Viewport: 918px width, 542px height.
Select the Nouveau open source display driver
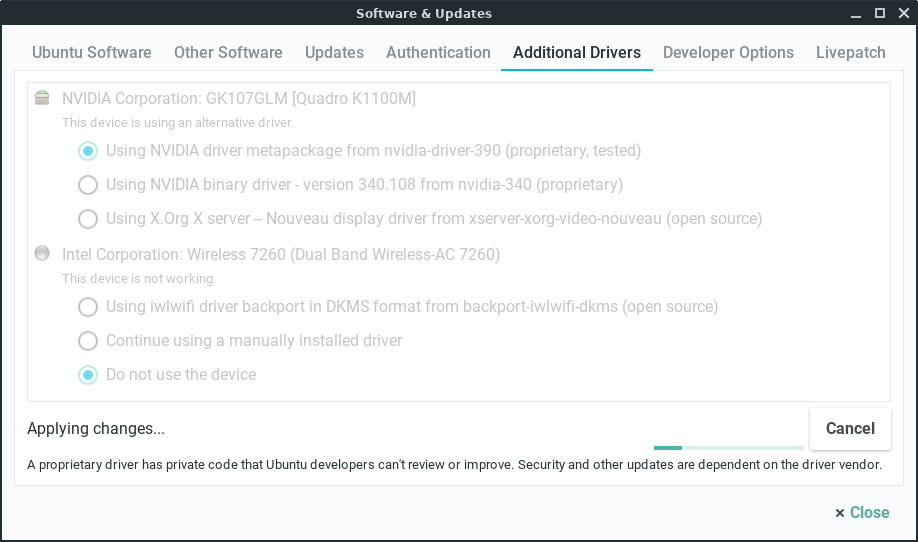click(x=88, y=218)
